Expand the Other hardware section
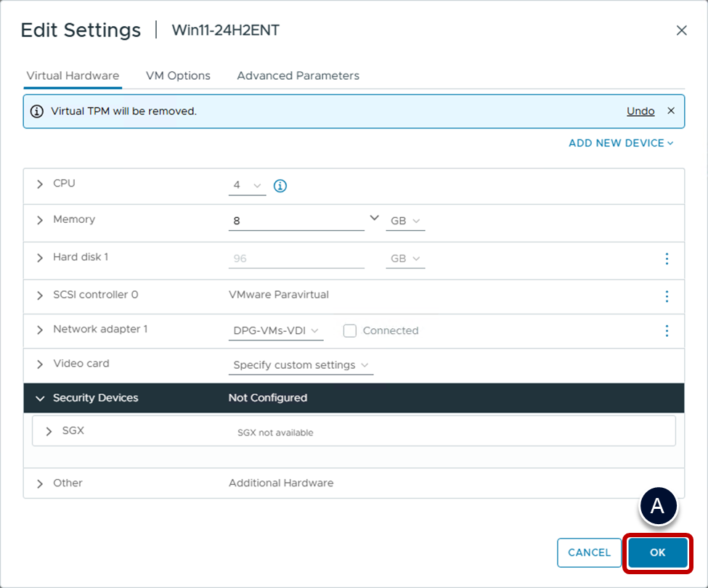Image resolution: width=708 pixels, height=588 pixels. click(40, 483)
